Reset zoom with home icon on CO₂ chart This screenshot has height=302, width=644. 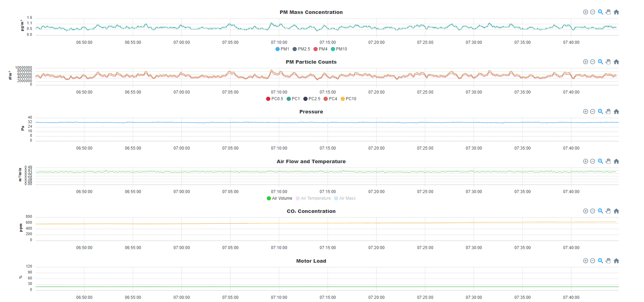pyautogui.click(x=616, y=211)
